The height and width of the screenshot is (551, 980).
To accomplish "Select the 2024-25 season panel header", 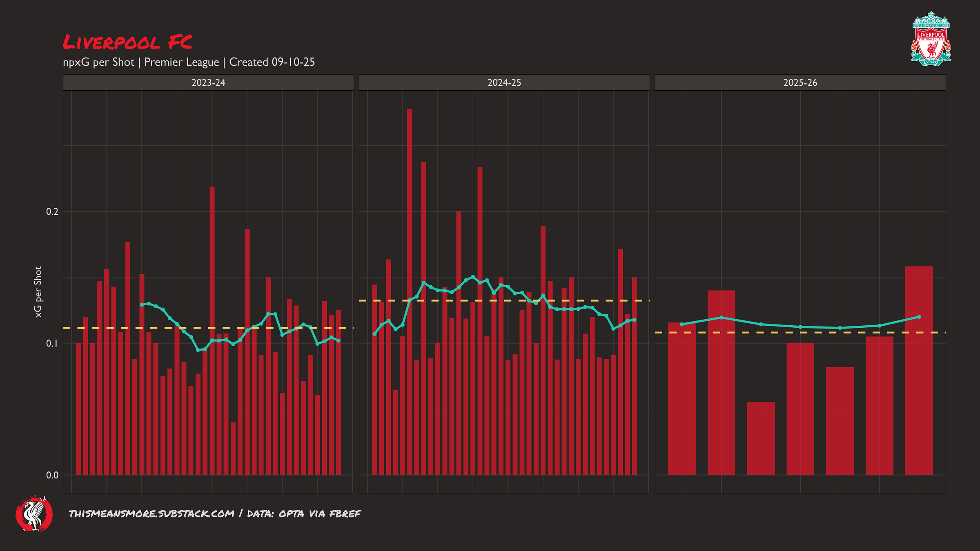I will 504,82.
